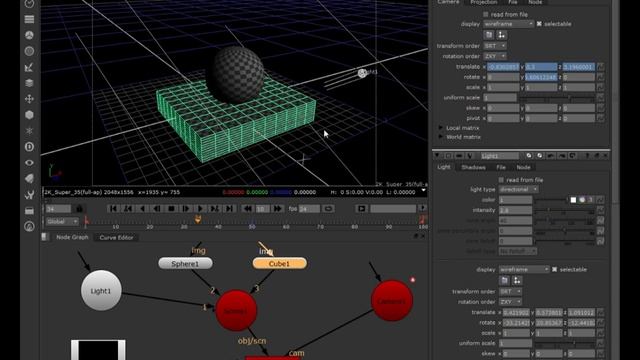Viewport: 640px width, 360px height.
Task: Adjust Camera uniform scale slider
Action: (557, 98)
